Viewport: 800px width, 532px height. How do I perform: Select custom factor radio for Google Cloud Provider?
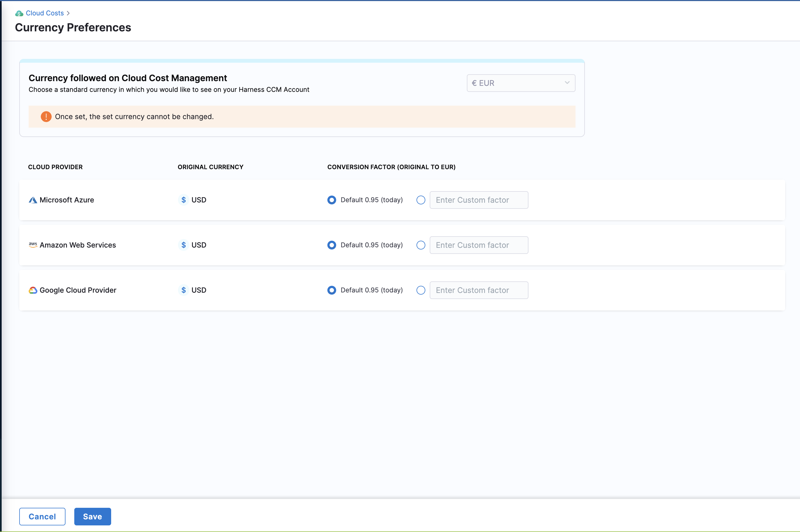pos(420,290)
